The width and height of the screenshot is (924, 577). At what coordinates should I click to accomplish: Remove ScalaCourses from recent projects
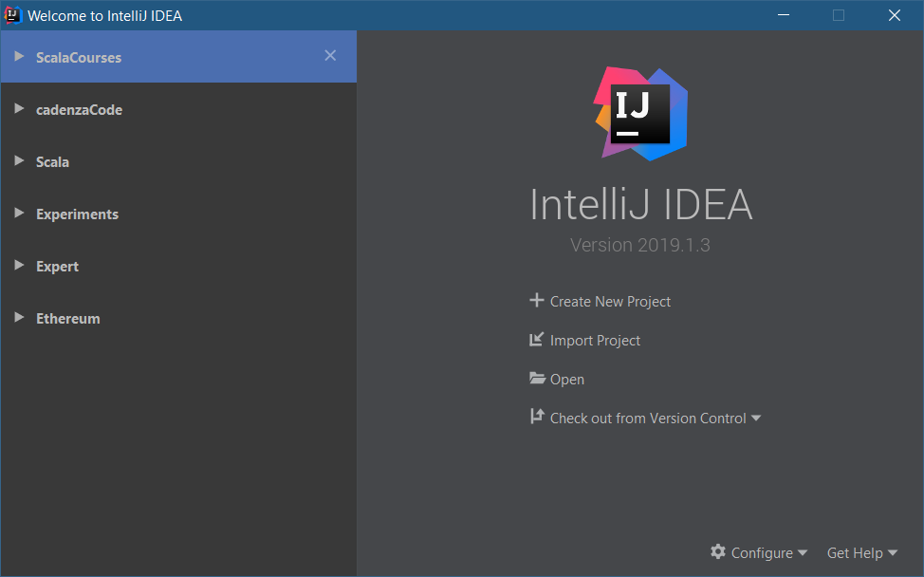tap(330, 55)
